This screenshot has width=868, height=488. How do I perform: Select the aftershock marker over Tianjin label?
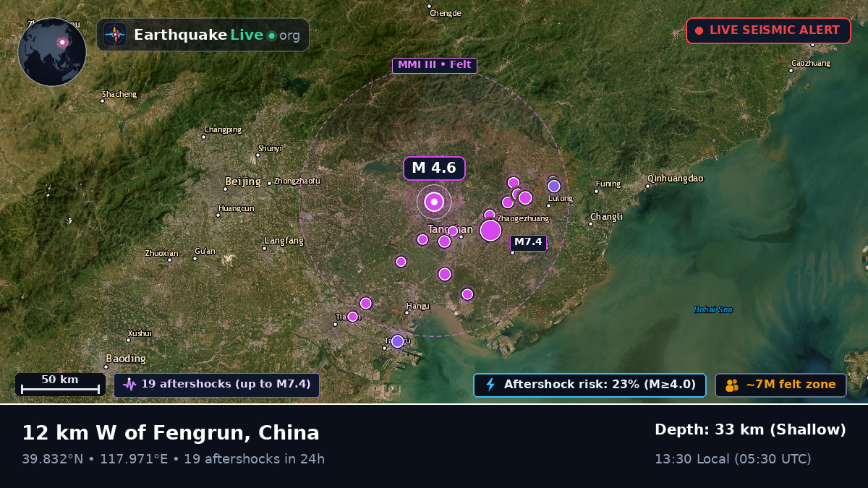tap(352, 317)
